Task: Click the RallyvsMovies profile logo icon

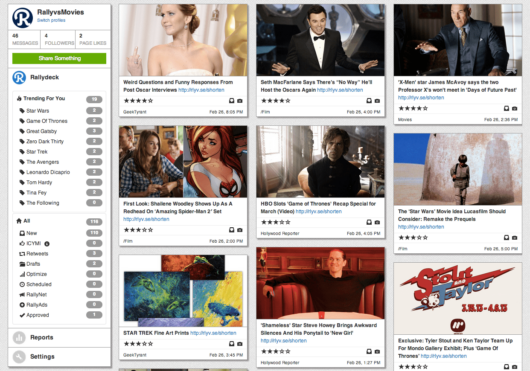Action: [22, 18]
